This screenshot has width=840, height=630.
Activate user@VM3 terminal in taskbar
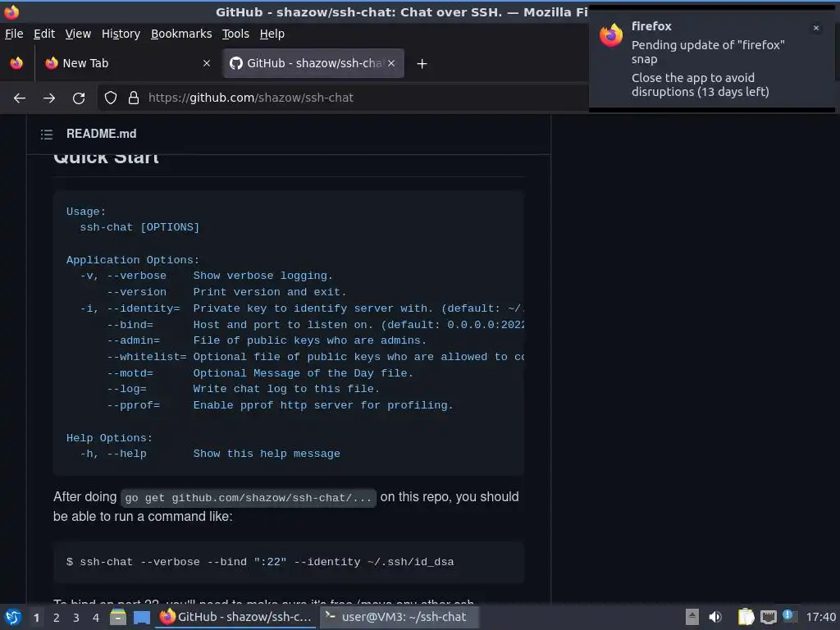click(x=399, y=617)
